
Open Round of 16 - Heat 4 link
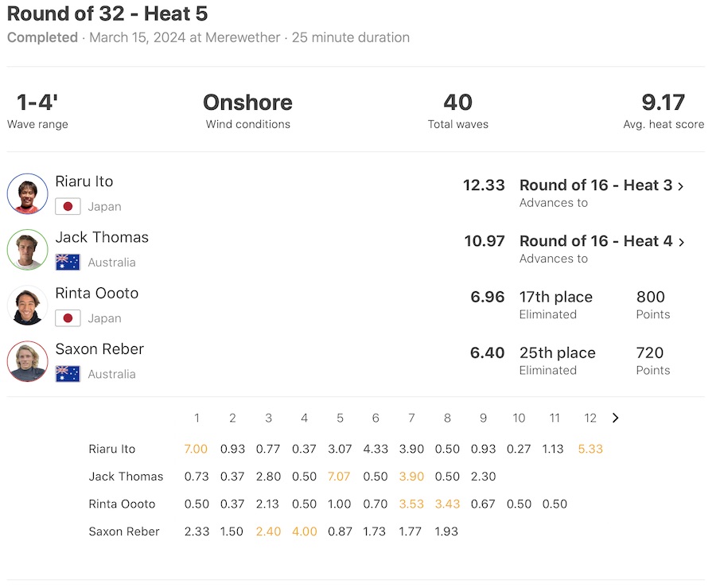click(595, 241)
